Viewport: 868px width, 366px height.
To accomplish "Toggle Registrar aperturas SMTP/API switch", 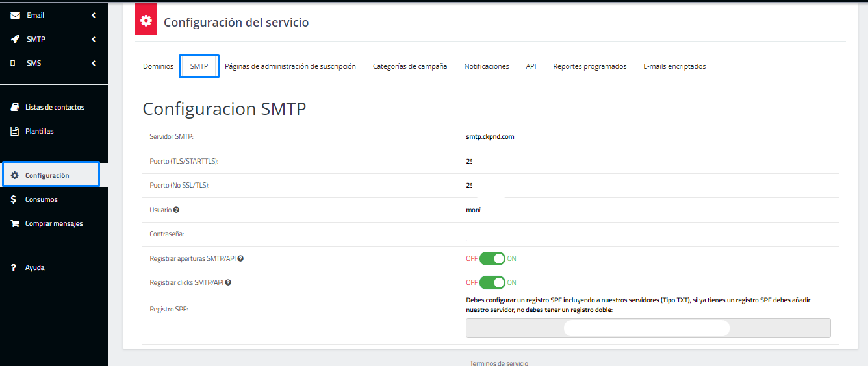I will click(492, 258).
